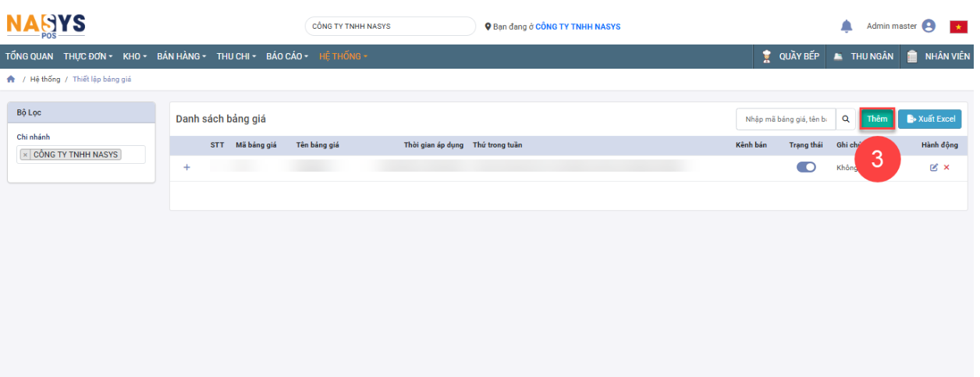
Task: Delete the price list row
Action: pos(946,168)
